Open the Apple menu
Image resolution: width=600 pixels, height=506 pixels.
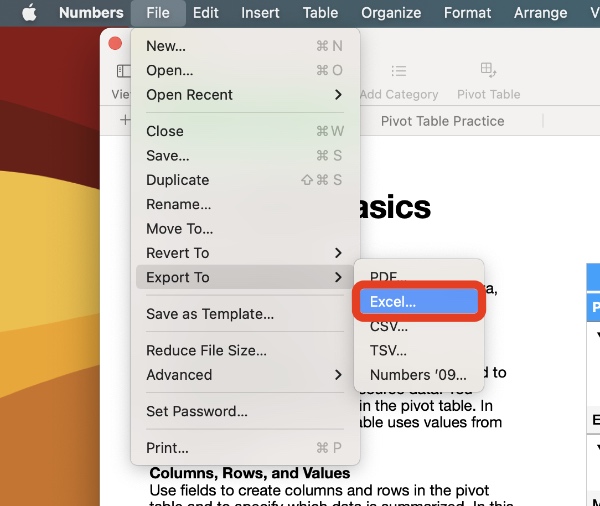pos(29,13)
